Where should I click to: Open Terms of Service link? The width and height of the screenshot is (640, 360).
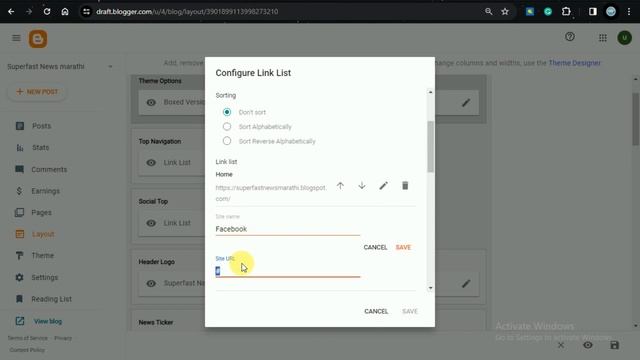(x=27, y=338)
